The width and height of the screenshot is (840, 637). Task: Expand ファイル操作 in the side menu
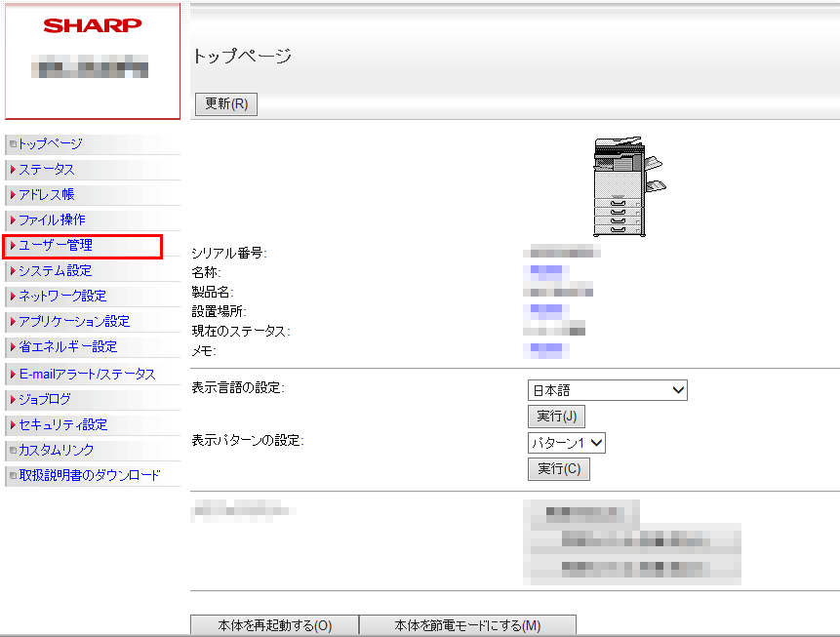(52, 220)
